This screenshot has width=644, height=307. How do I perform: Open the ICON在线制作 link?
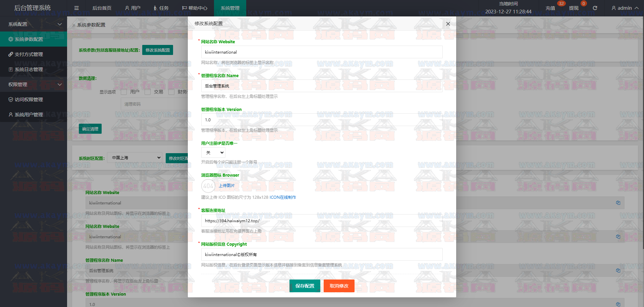[x=283, y=197]
